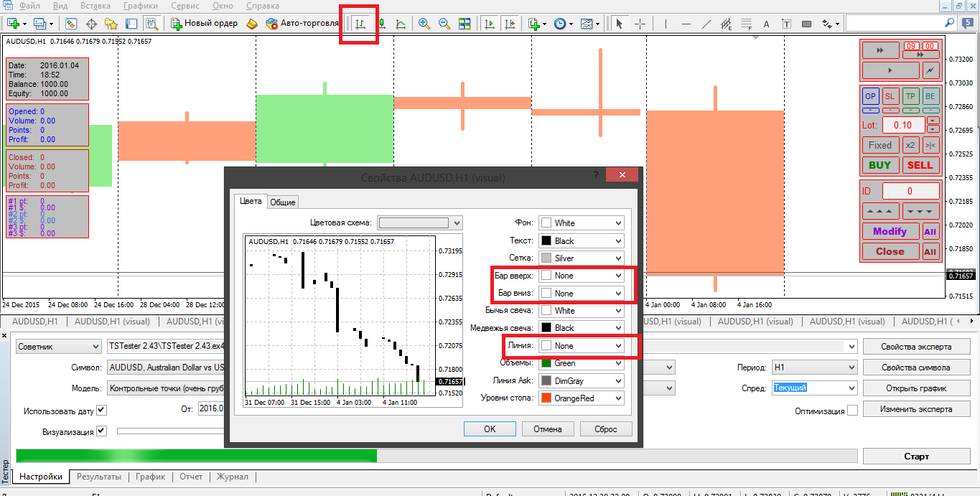The image size is (980, 496).
Task: Switch to the 'Общие' dialog tab
Action: (x=283, y=202)
